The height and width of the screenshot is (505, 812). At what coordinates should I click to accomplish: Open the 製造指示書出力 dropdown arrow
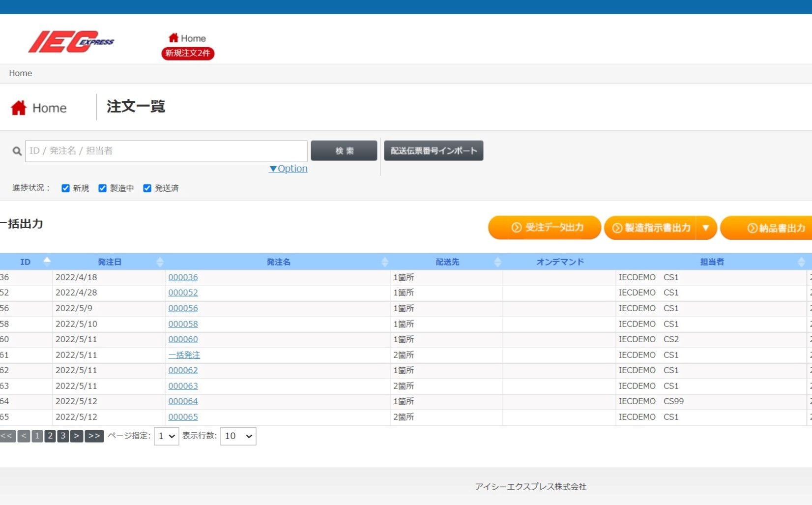(x=706, y=228)
